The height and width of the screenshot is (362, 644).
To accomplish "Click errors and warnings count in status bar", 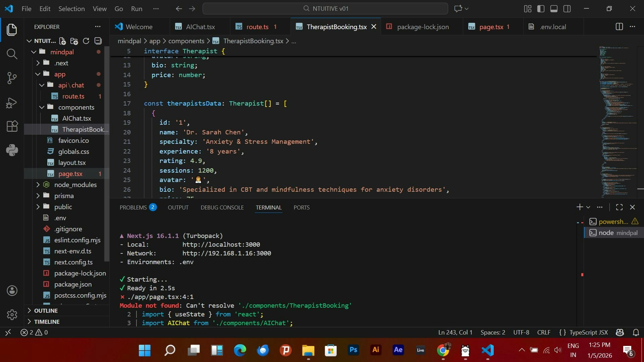I will pyautogui.click(x=34, y=333).
